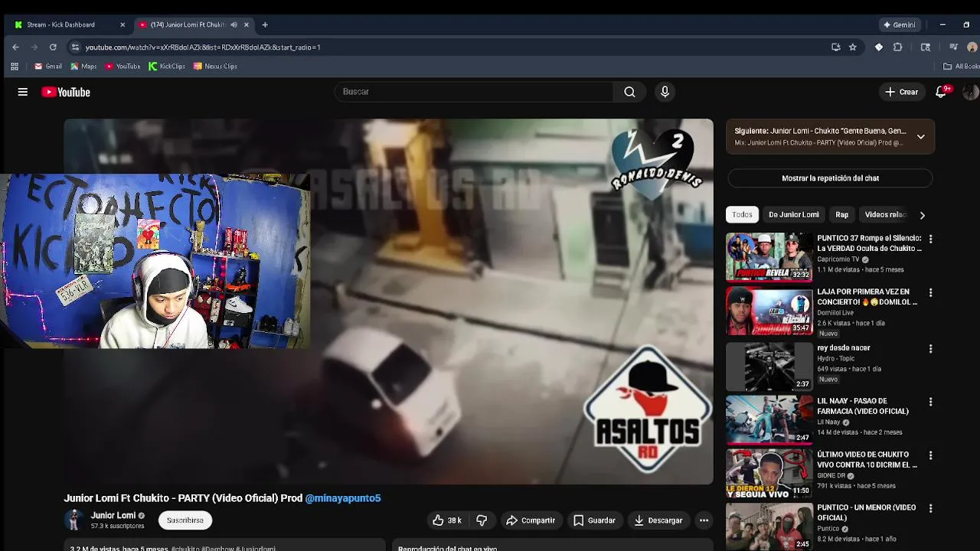Select the De Junior Lomi filter chip
This screenshot has height=551, width=980.
click(794, 215)
